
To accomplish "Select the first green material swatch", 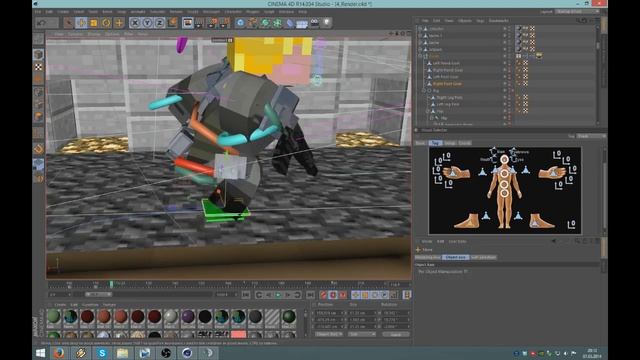I will pos(53,317).
